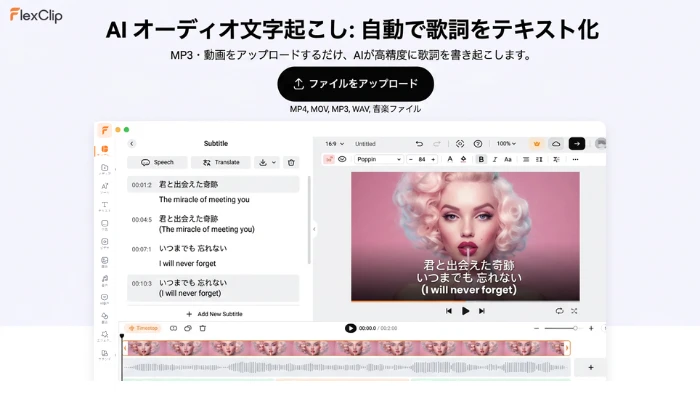Screen dimensions: 700x400
Task: Click Add New Subtitle
Action: coord(214,314)
